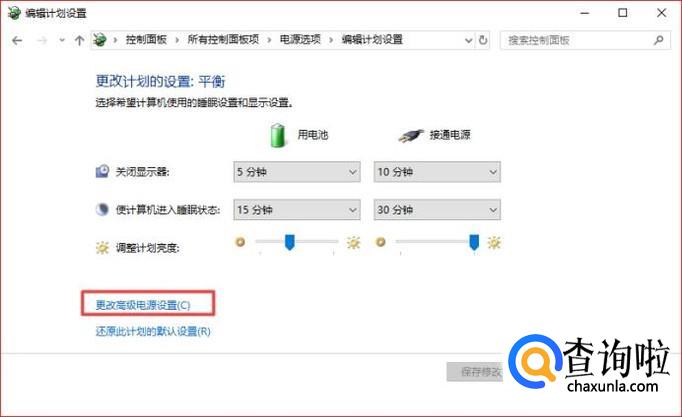Open plugged-in sleep time dropdown
Image resolution: width=682 pixels, height=417 pixels.
[x=437, y=210]
